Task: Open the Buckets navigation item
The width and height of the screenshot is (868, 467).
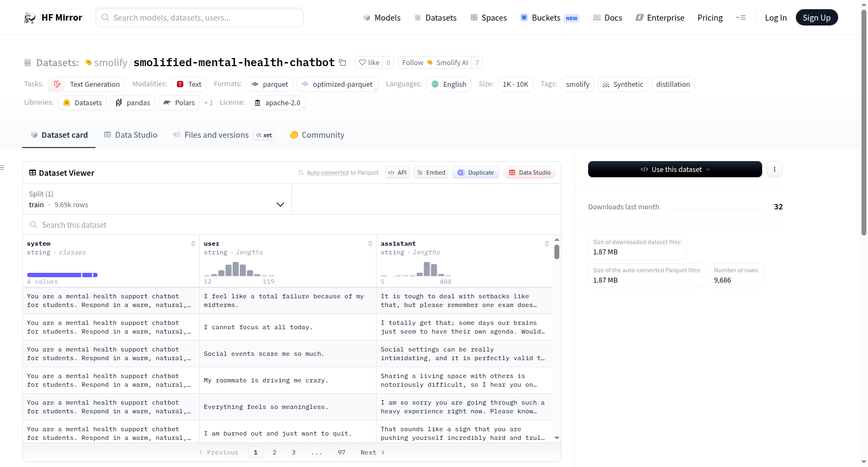Action: click(550, 18)
